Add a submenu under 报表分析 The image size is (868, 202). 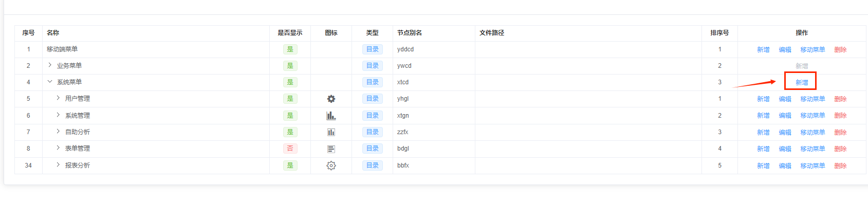pos(763,166)
